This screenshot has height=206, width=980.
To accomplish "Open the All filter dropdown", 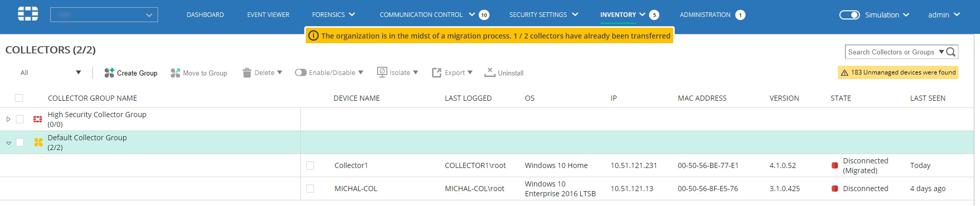I will click(x=50, y=72).
